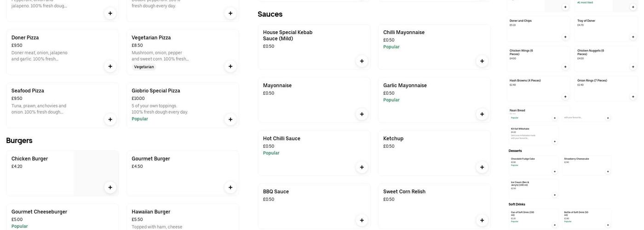Viewport: 644px width, 230px height.
Task: Add Hot Chilli Sauce via plus icon
Action: (362, 167)
